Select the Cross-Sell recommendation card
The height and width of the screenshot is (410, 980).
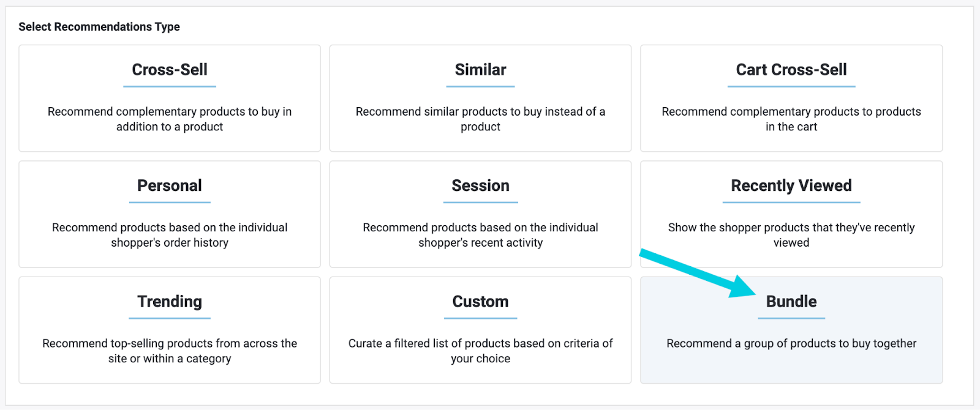tap(170, 98)
